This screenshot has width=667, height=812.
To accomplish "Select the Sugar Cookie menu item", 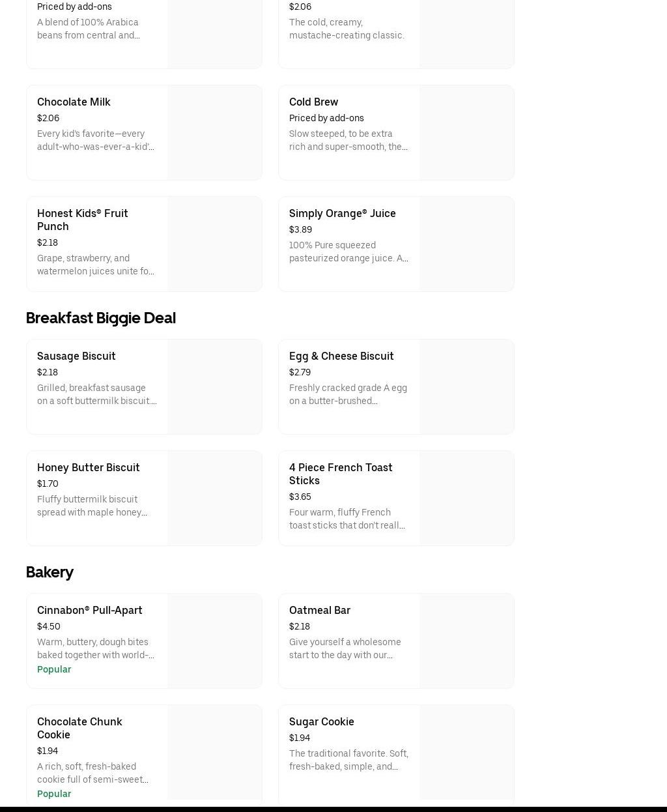I will 321,722.
